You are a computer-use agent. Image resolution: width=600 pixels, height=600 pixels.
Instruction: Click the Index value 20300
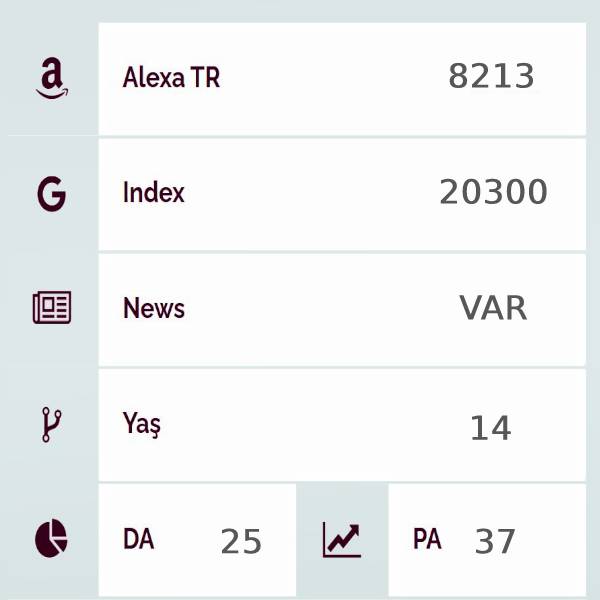[494, 192]
